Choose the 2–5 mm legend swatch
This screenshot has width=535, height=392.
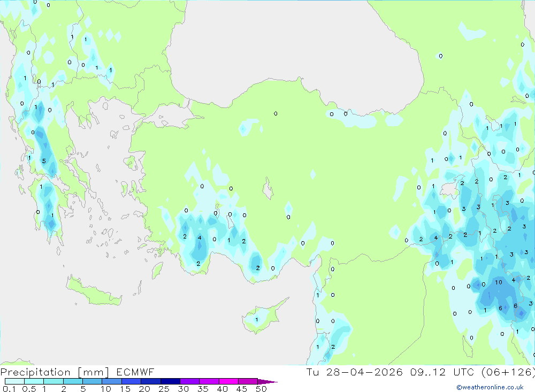[x=73, y=381]
